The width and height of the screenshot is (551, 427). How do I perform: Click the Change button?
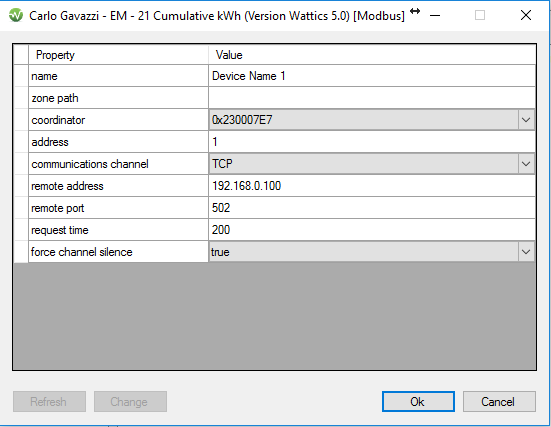tap(130, 401)
